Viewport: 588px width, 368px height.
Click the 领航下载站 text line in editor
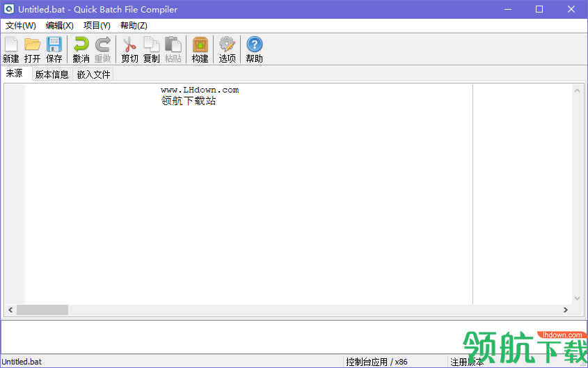(x=189, y=101)
